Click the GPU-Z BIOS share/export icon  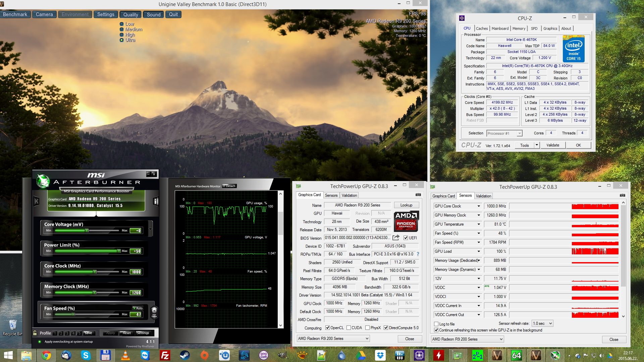[x=396, y=238]
